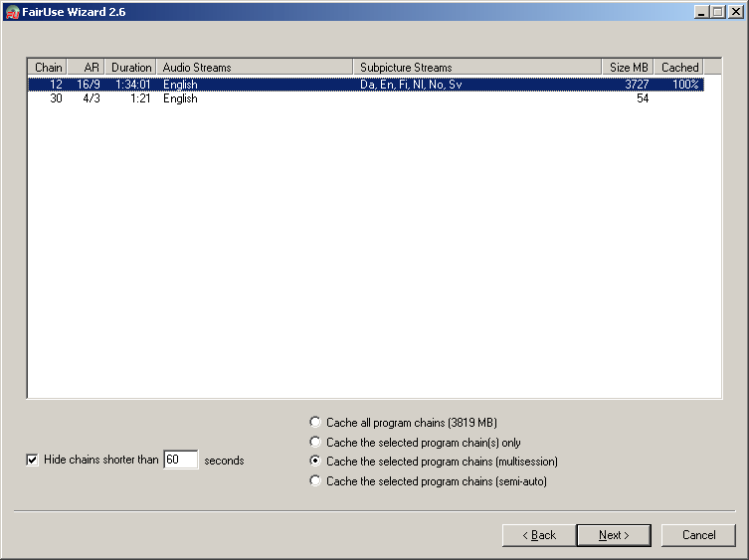
Task: Minimize the FairUse Wizard window
Action: [x=700, y=12]
